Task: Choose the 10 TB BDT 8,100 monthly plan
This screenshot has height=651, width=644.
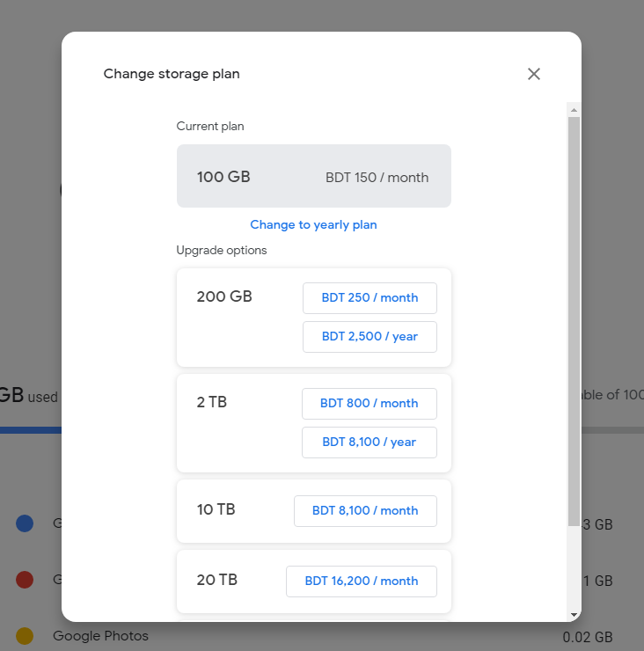Action: point(365,510)
